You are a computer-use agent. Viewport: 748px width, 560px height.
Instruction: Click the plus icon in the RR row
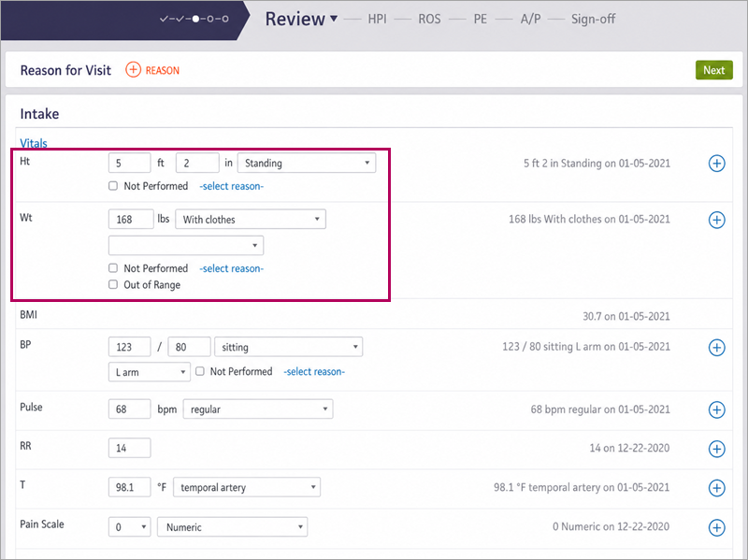(x=716, y=449)
